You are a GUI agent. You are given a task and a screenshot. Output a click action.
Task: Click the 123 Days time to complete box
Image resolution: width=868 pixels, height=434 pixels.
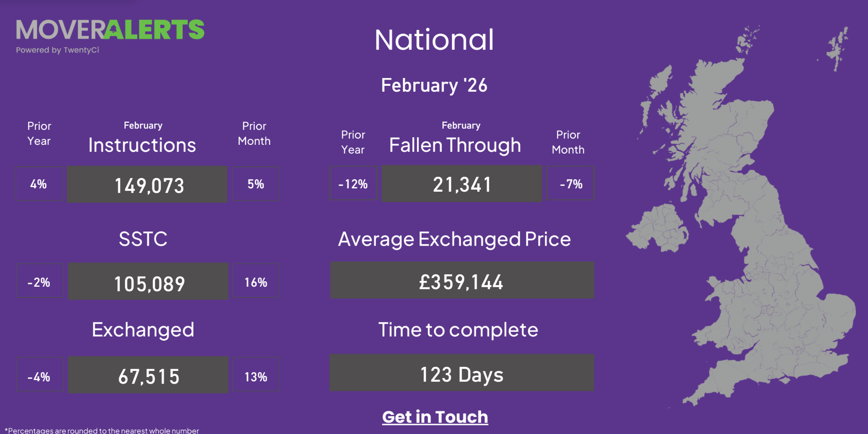[462, 373]
